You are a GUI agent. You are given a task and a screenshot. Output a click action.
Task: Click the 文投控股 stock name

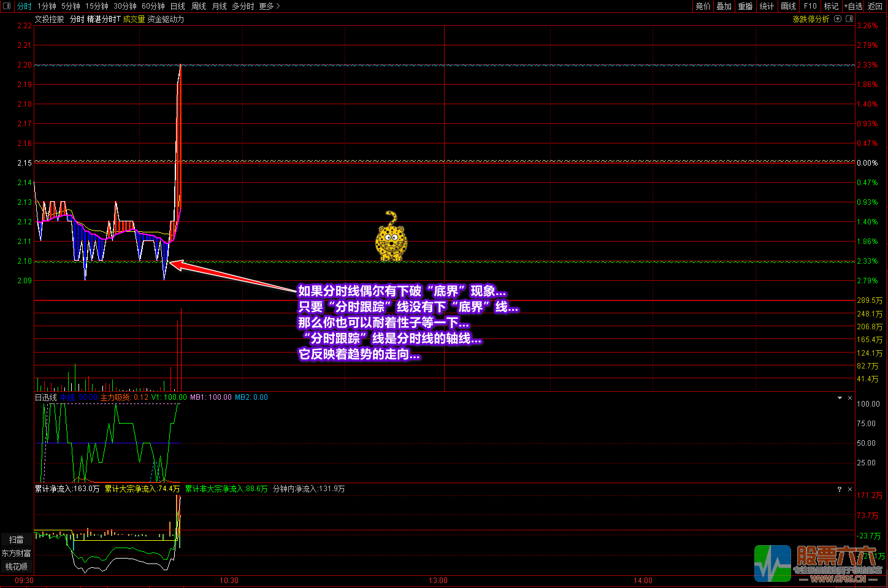[49, 19]
